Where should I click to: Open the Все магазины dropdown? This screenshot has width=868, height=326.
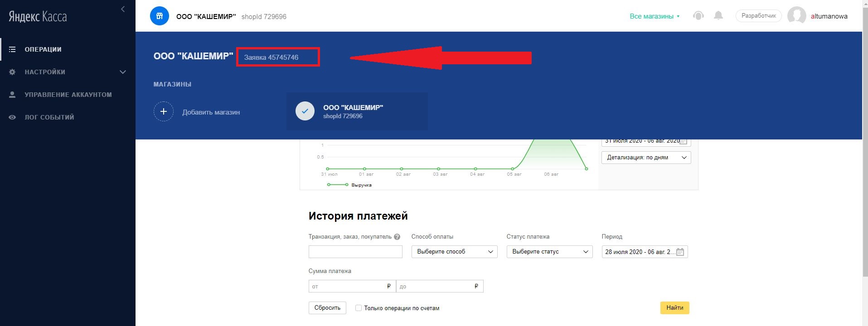point(655,16)
